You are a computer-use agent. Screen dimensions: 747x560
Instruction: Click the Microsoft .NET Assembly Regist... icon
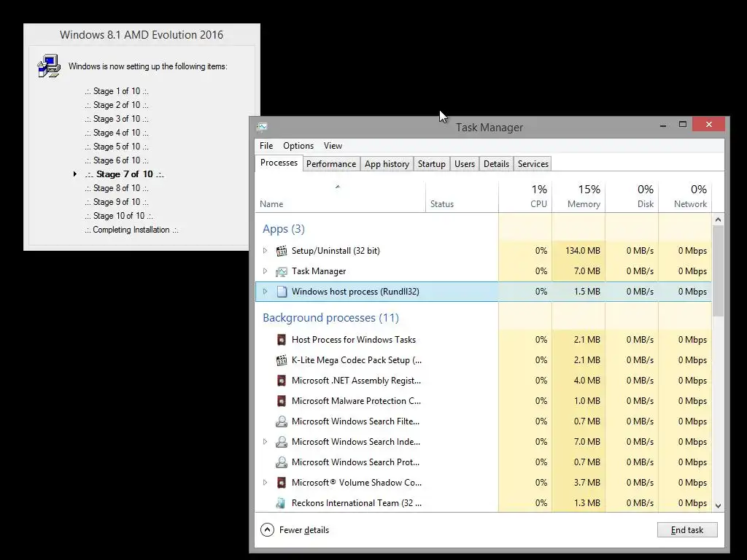click(282, 381)
